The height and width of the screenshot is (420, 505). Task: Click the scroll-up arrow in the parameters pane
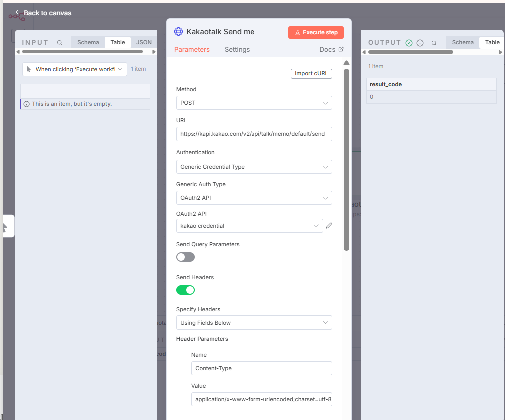(346, 63)
